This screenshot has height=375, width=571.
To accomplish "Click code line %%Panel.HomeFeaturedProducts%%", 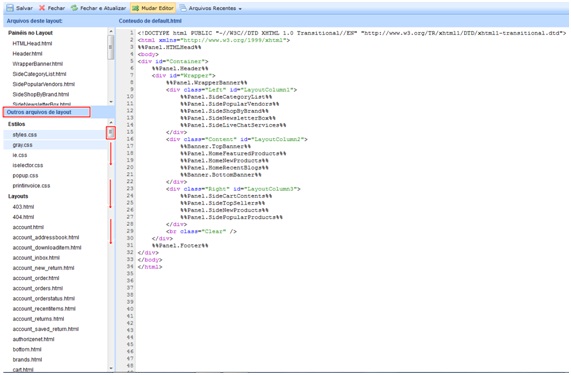I will coord(233,154).
